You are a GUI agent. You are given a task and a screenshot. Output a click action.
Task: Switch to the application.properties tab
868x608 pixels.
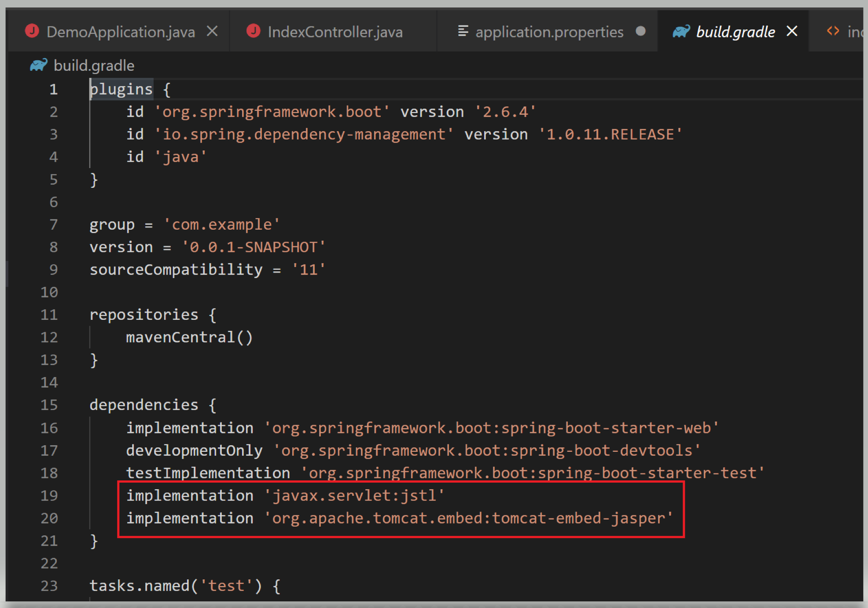point(549,32)
